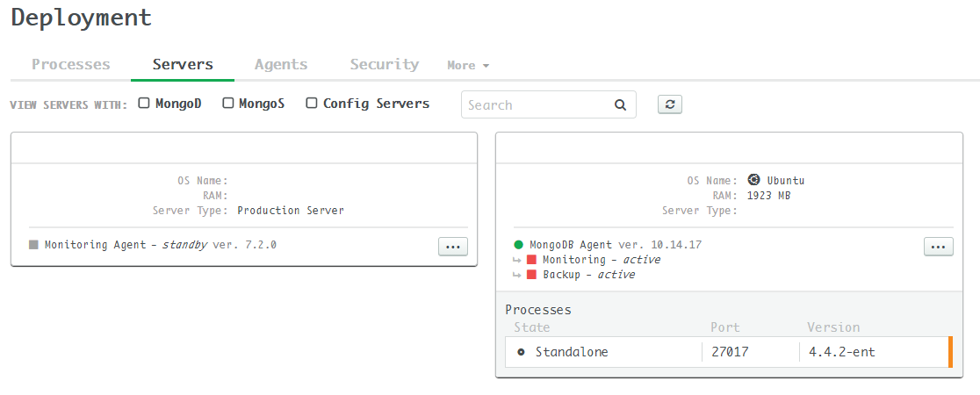Screen dimensions: 980x395
Task: Toggle the MongoS checkbox filter
Action: click(228, 103)
